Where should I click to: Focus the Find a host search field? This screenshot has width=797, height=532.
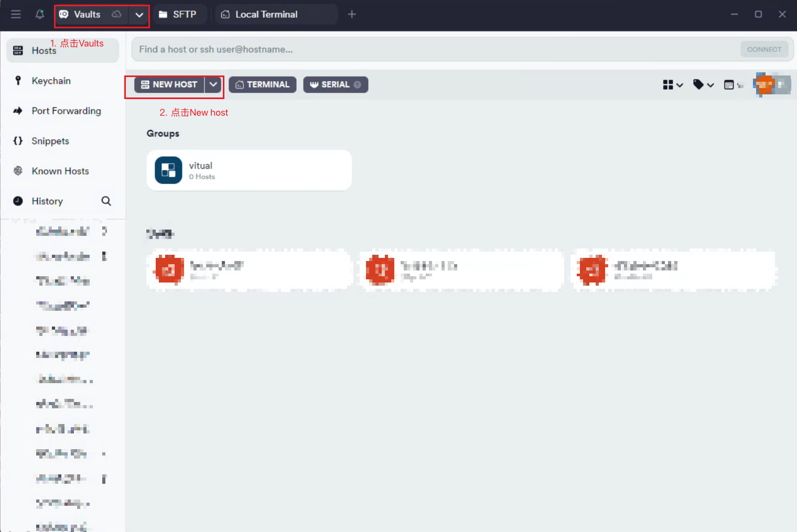click(x=435, y=49)
